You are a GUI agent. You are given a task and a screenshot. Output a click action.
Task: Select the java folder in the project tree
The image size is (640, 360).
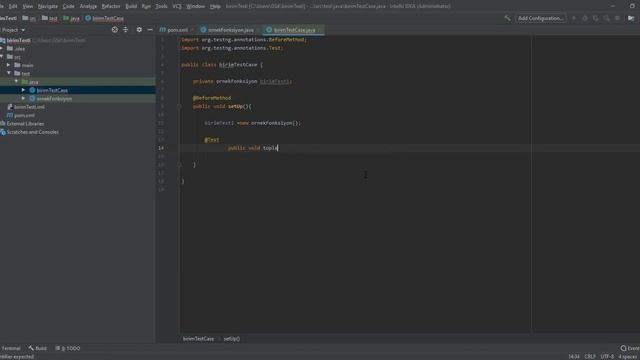[x=33, y=82]
